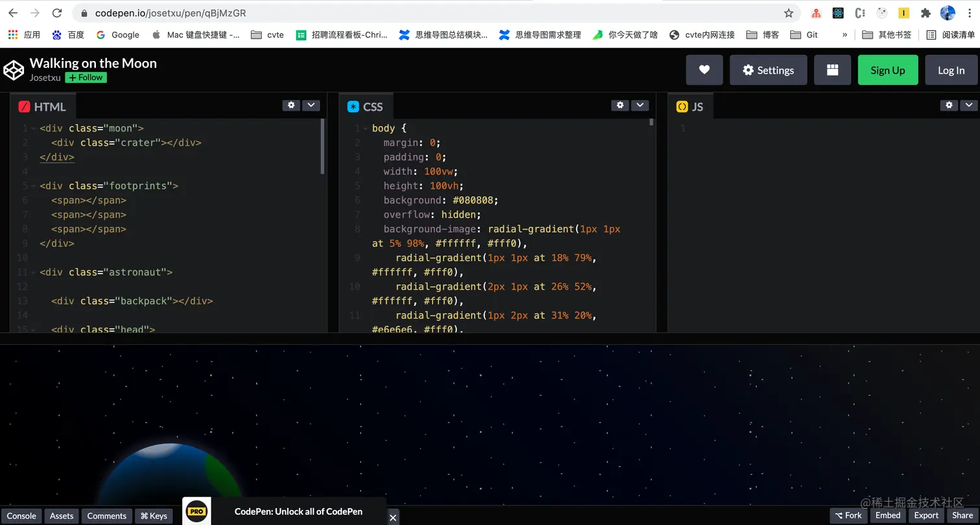Open the 其他书签 bookmarks folder
The image size is (980, 525).
pyautogui.click(x=887, y=35)
